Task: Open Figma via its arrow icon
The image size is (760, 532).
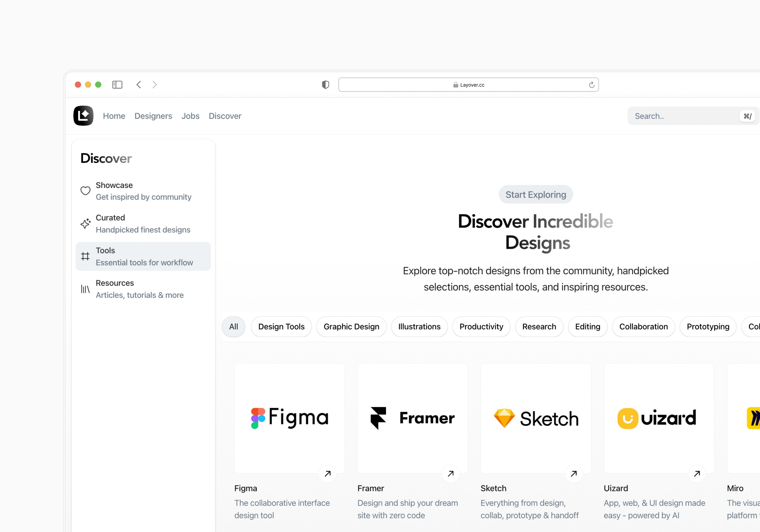Action: [x=327, y=473]
